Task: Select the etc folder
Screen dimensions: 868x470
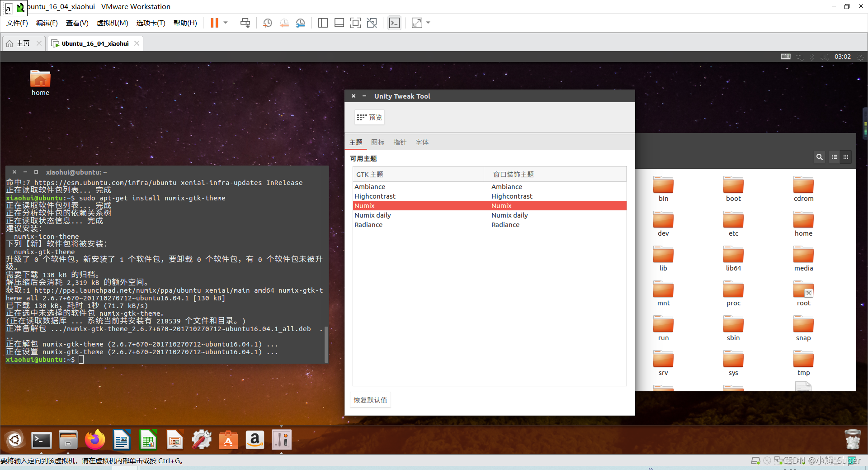Action: [x=733, y=223]
